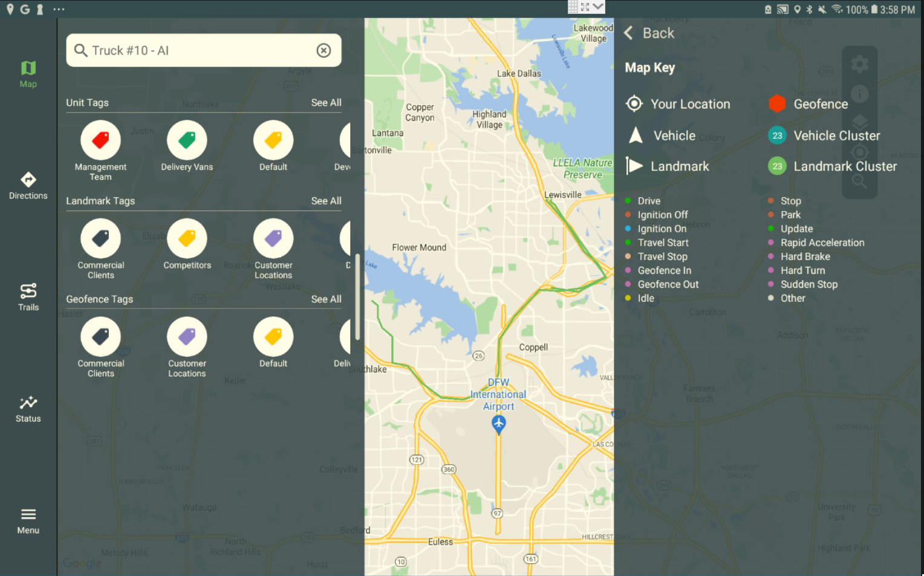924x576 pixels.
Task: Open the Directions panel
Action: [x=28, y=185]
